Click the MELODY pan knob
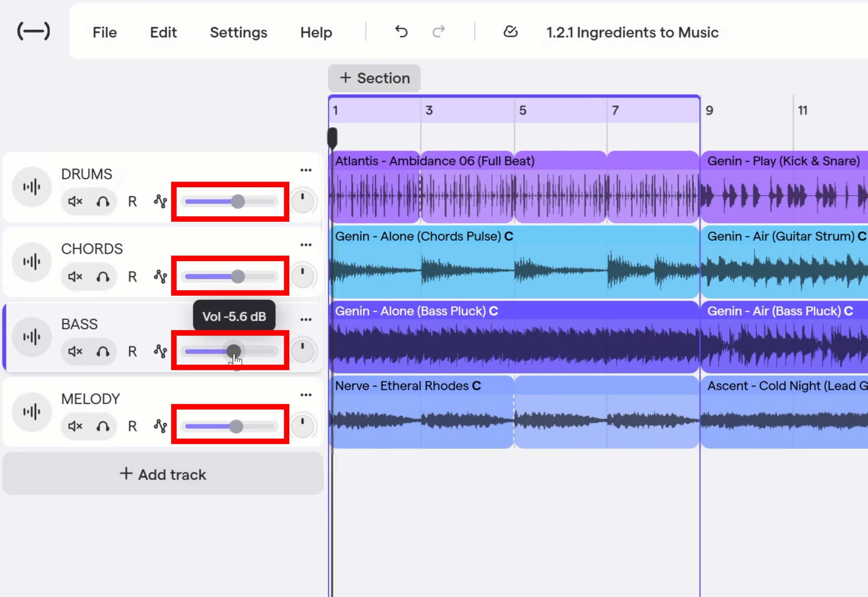Viewport: 868px width, 597px height. 303,426
